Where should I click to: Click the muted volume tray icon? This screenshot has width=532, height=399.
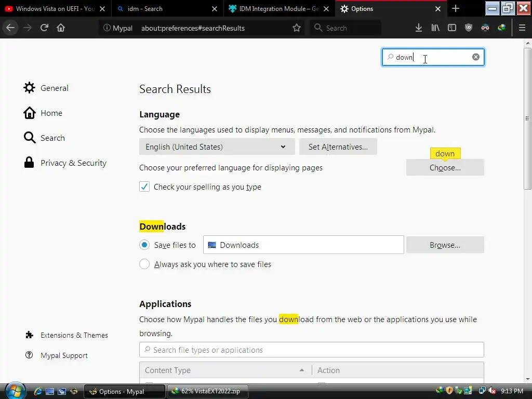point(492,391)
